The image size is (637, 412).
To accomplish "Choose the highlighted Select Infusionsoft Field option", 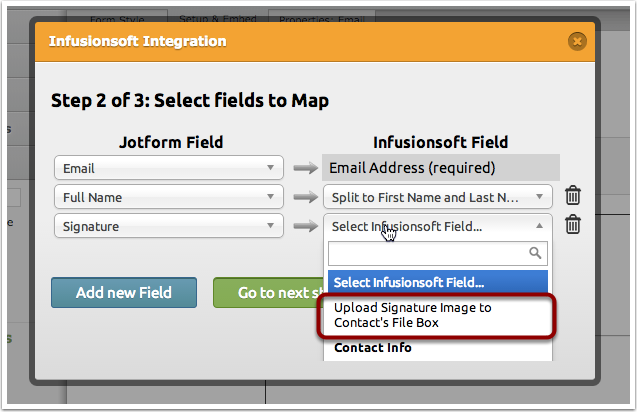I will point(438,282).
